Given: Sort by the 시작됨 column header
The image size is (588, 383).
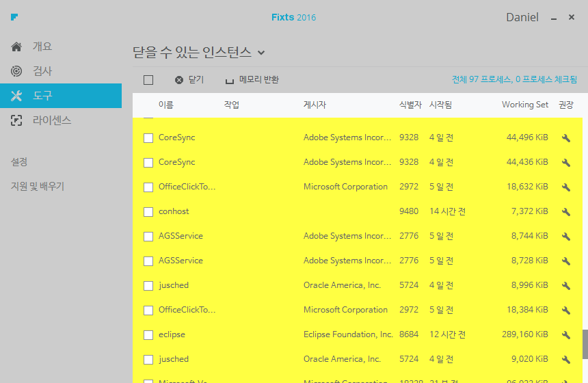Looking at the screenshot, I should coord(440,105).
